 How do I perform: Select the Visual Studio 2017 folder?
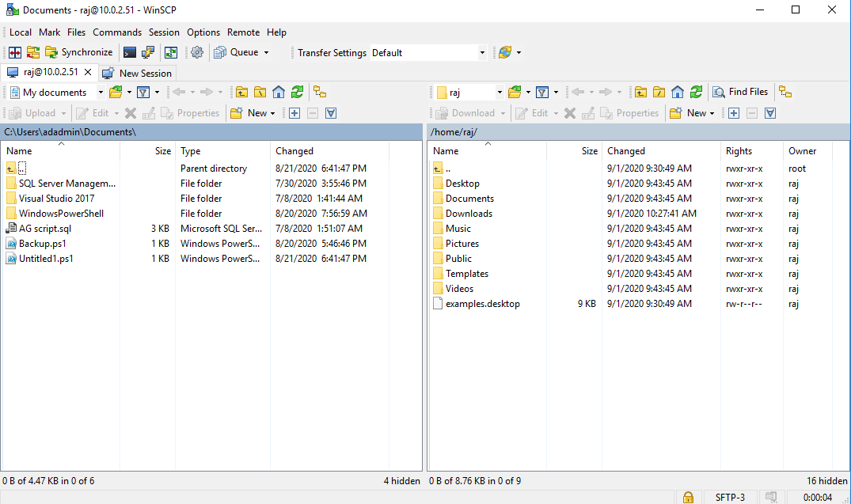(x=56, y=199)
